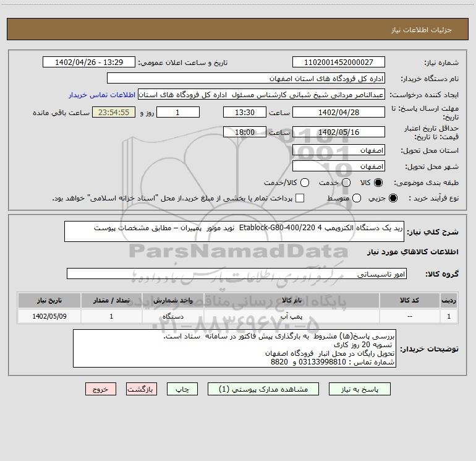Click the اطلاعات کالاهای مورد نیاز heading

pyautogui.click(x=413, y=252)
